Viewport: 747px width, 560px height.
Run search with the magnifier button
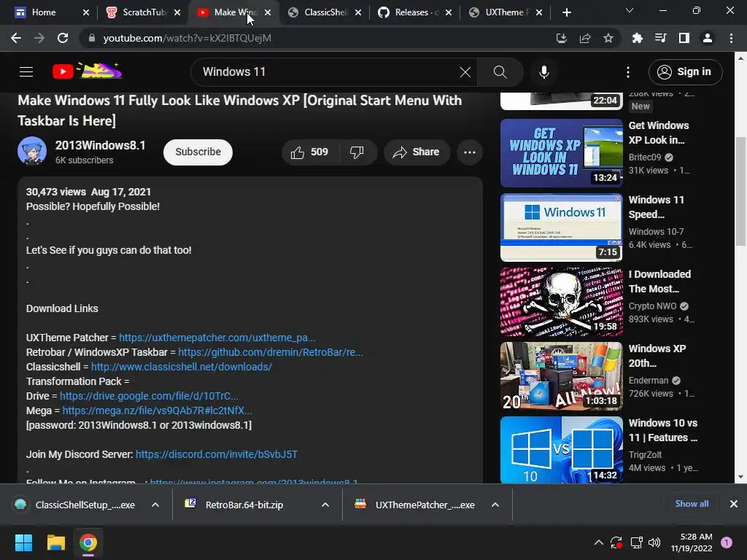tap(500, 72)
